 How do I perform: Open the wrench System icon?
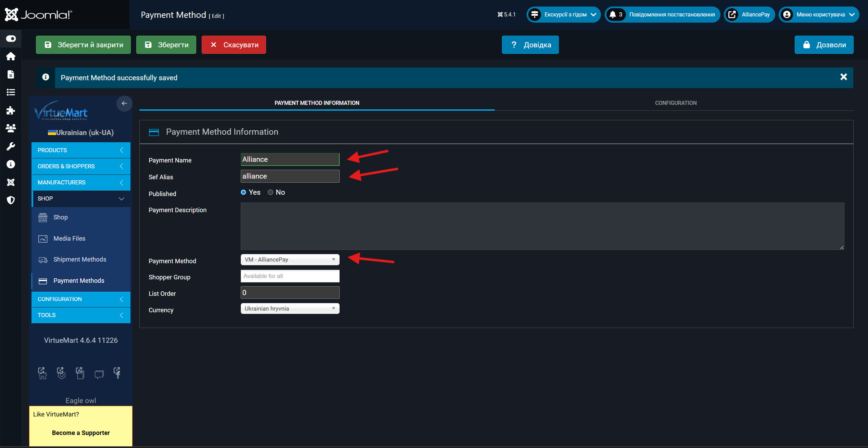(11, 146)
